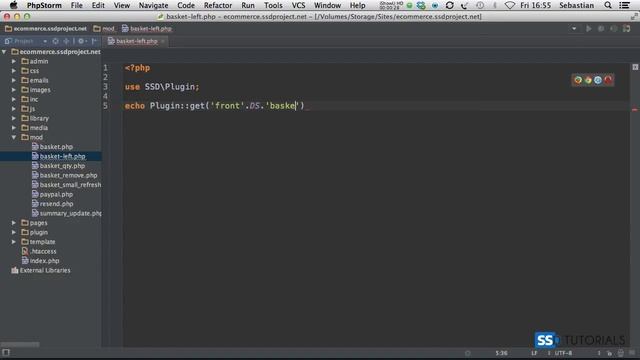Viewport: 640px width, 360px height.
Task: Open the Apple menu
Action: [x=13, y=5]
